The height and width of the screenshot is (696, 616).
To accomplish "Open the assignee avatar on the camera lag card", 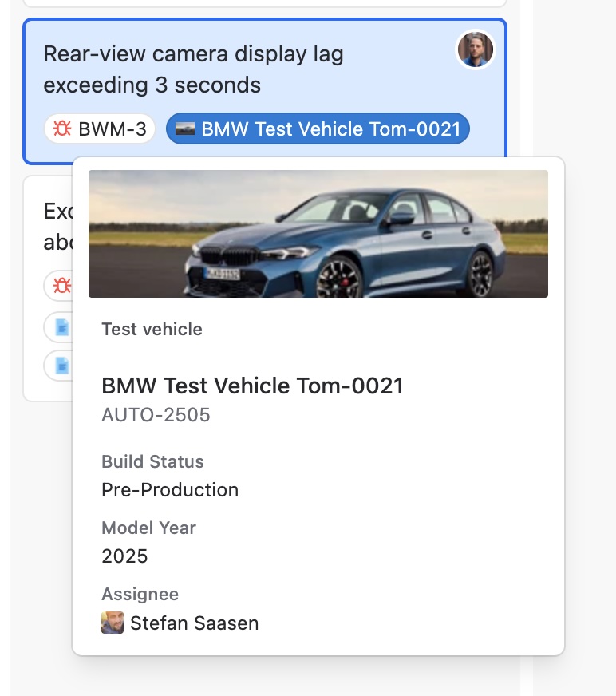I will point(476,49).
